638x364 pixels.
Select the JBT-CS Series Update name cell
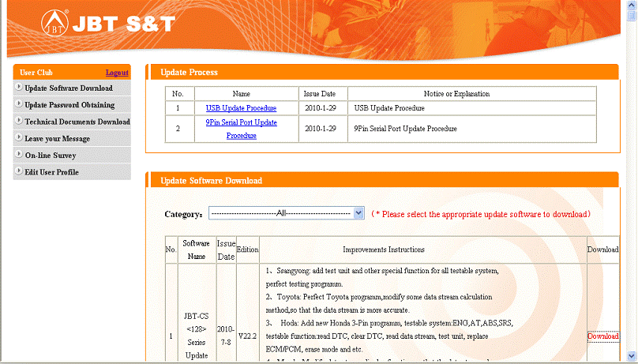pyautogui.click(x=197, y=336)
